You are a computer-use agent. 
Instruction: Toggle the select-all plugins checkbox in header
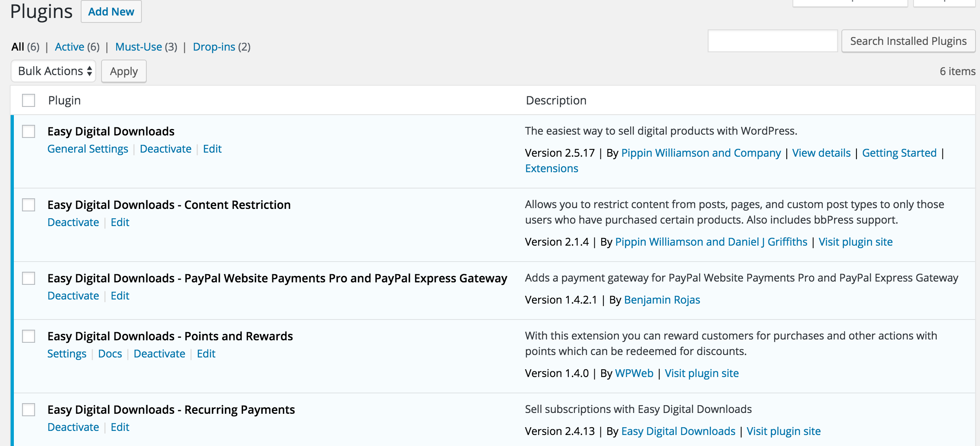[29, 100]
